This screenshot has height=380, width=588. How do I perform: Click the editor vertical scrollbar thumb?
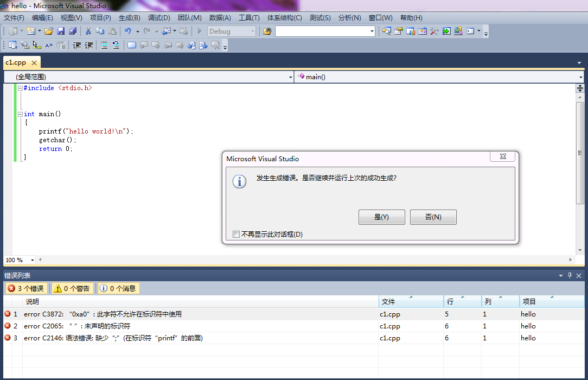click(x=580, y=153)
